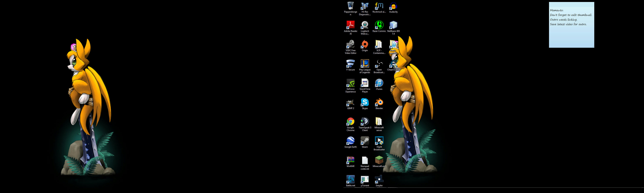Image resolution: width=644 pixels, height=193 pixels.
Task: Launch F-Secure
Action: coord(350,65)
